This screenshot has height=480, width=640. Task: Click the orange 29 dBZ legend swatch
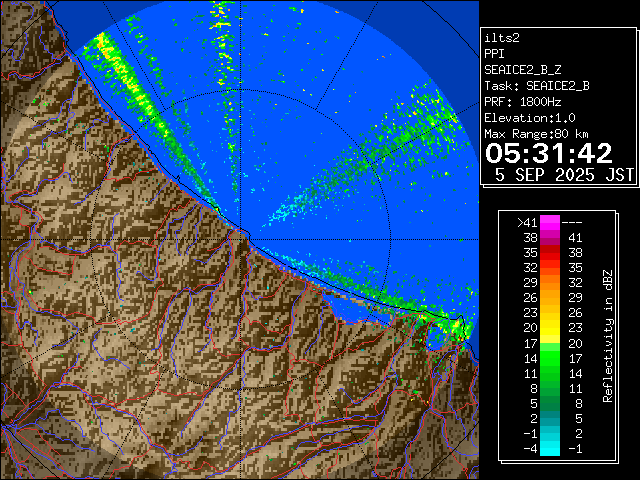(x=550, y=283)
